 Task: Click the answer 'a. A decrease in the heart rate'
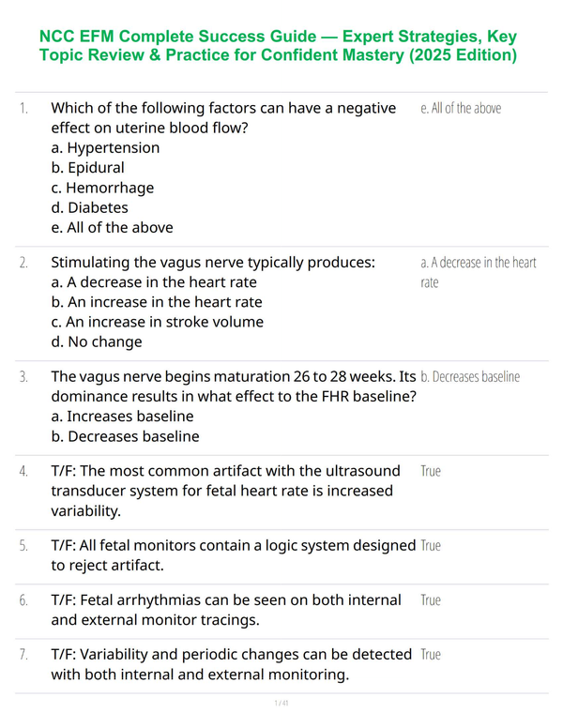click(479, 273)
